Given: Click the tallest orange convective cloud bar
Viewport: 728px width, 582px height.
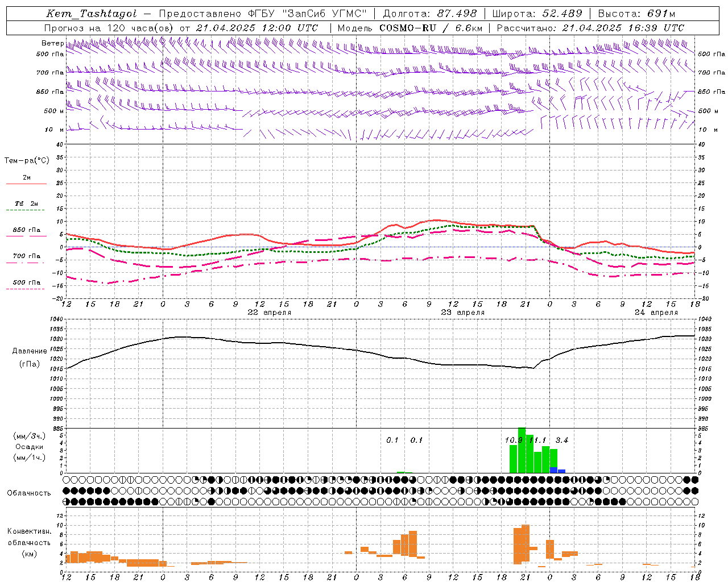Looking at the screenshot, I should click(526, 543).
